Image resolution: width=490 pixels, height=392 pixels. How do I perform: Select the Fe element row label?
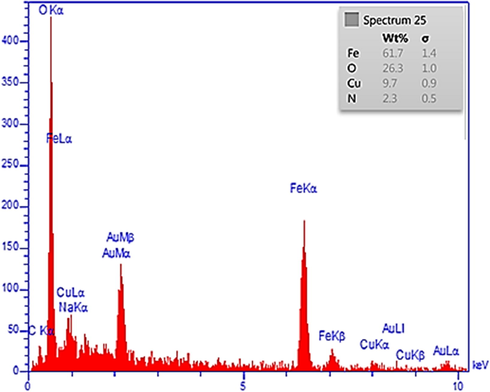[353, 53]
